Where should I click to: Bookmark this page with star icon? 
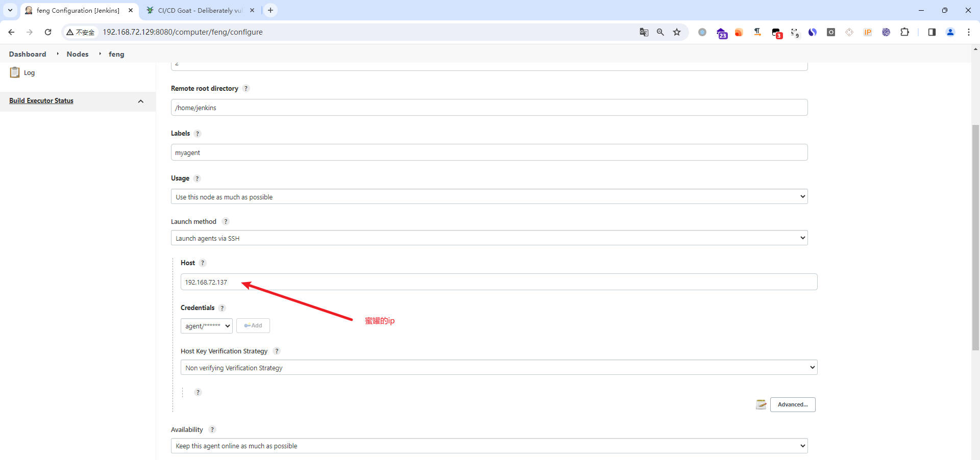tap(677, 32)
